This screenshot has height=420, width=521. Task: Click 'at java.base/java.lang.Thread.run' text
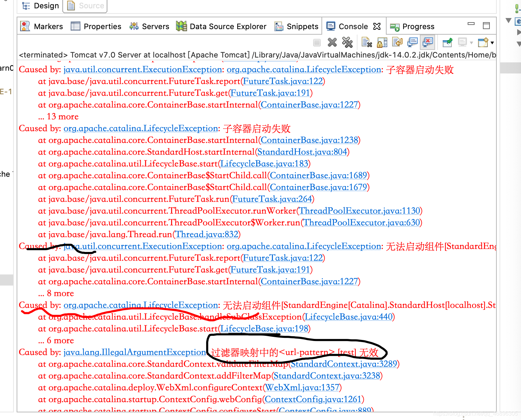tap(105, 234)
